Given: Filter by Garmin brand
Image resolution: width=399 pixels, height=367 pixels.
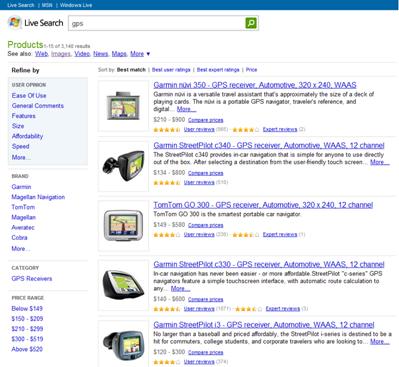Looking at the screenshot, I should coord(21,187).
